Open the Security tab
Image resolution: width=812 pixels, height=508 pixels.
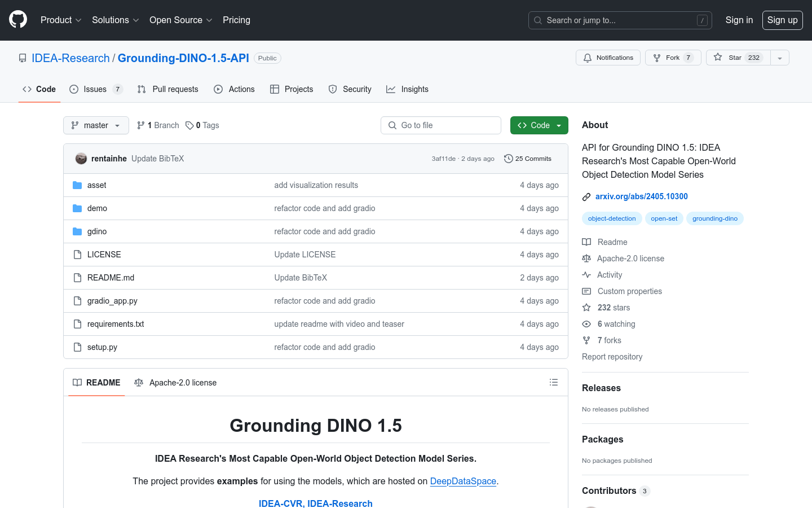pos(350,89)
